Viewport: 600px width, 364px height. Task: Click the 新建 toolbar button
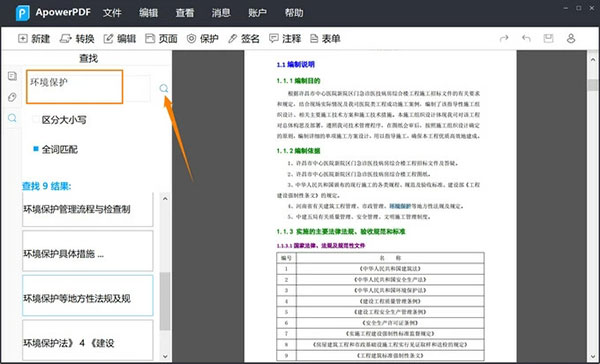coord(34,39)
